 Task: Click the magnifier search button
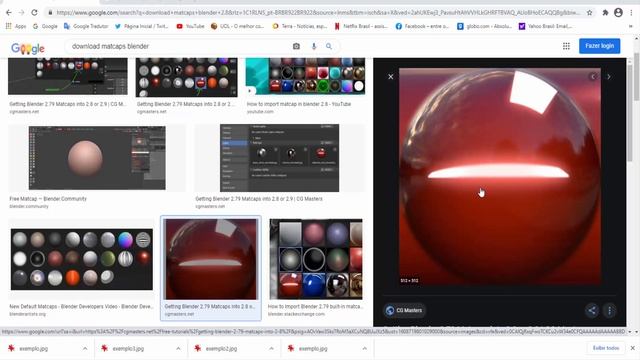click(x=329, y=47)
